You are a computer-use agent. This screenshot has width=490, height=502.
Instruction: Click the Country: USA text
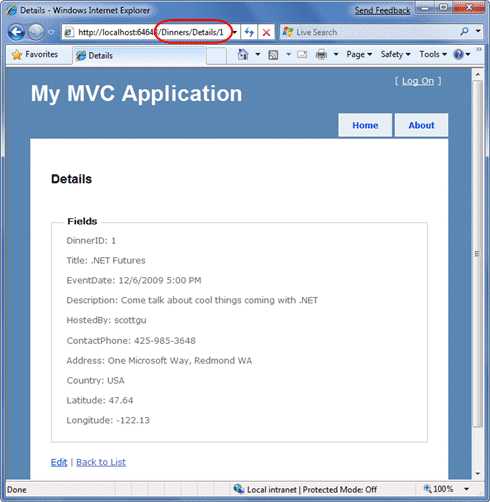(x=95, y=380)
